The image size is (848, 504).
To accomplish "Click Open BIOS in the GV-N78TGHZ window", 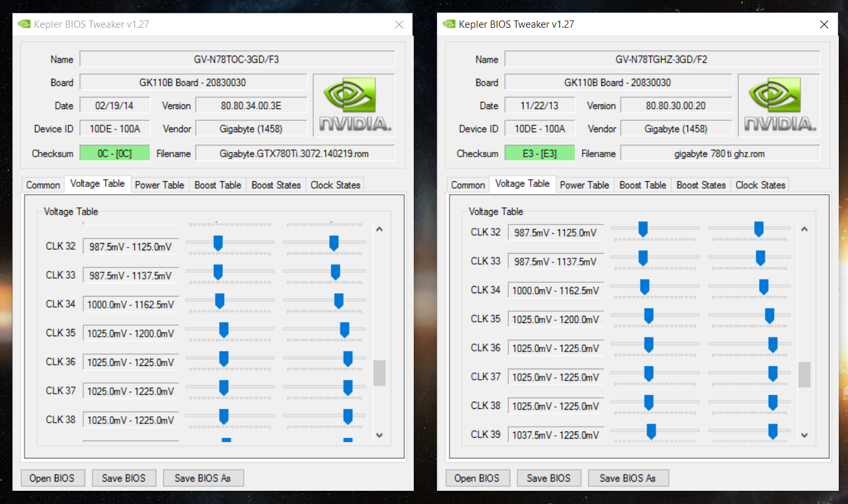I will 477,478.
